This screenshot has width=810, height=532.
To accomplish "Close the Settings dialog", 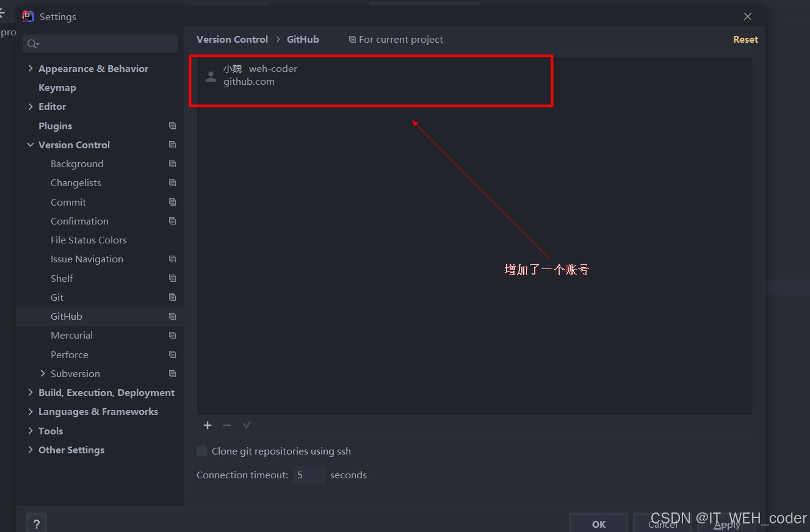I will 748,16.
